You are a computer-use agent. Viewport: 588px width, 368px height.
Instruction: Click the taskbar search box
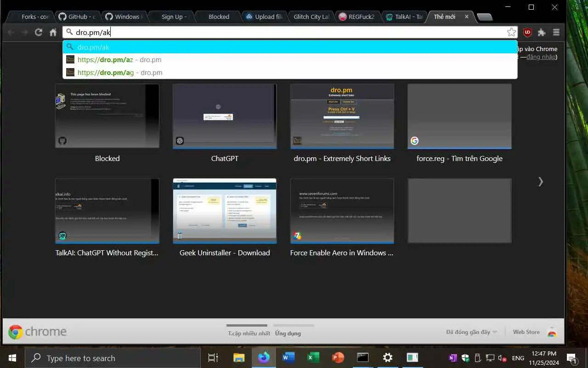113,358
